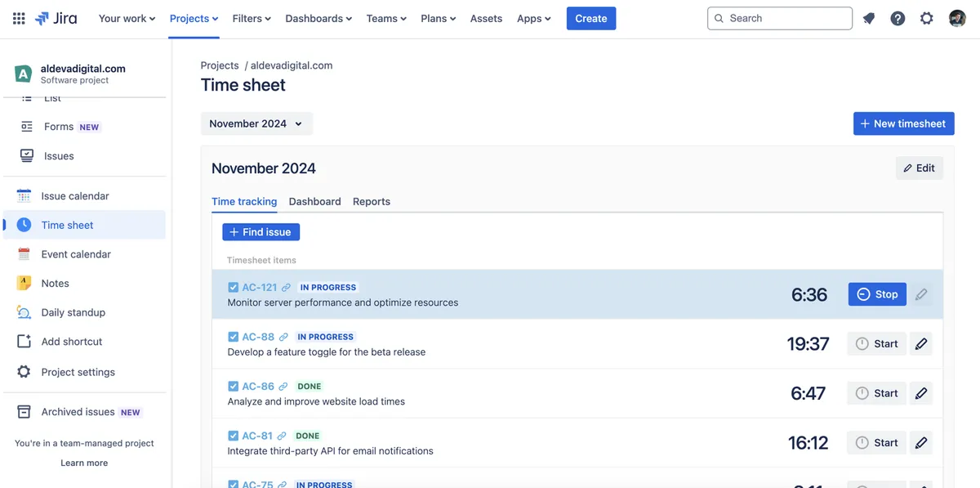Click the Jira logo
Screen dimensions: 980x488
[56, 18]
